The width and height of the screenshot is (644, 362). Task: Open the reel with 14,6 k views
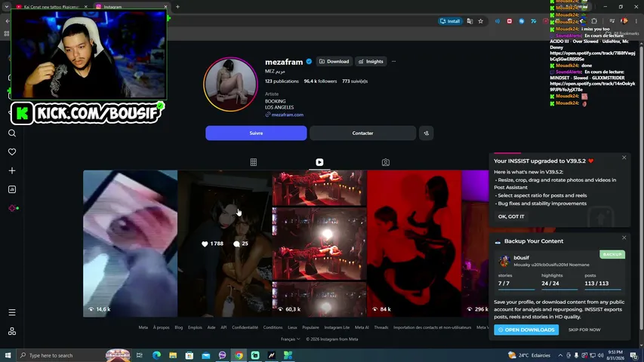130,244
